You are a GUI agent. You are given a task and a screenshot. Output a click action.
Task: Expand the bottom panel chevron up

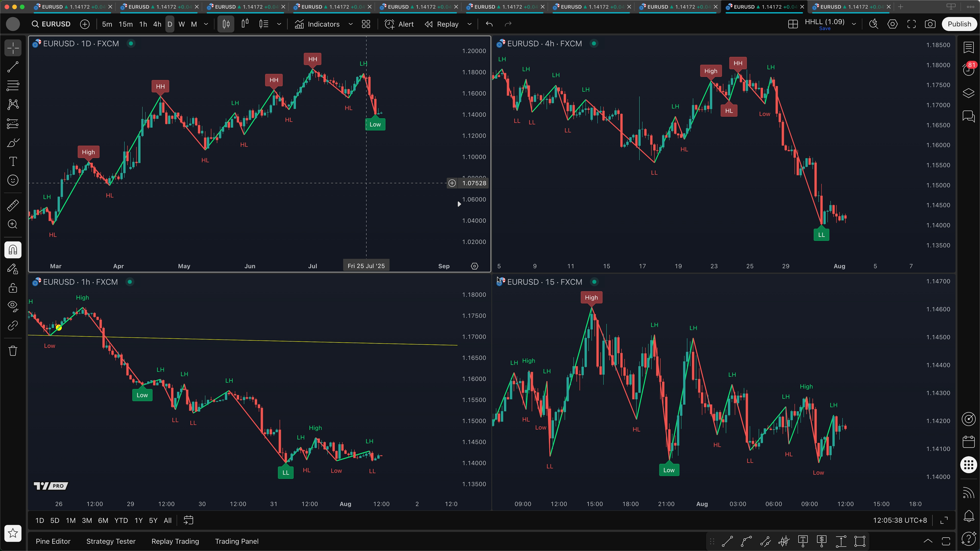coord(928,541)
